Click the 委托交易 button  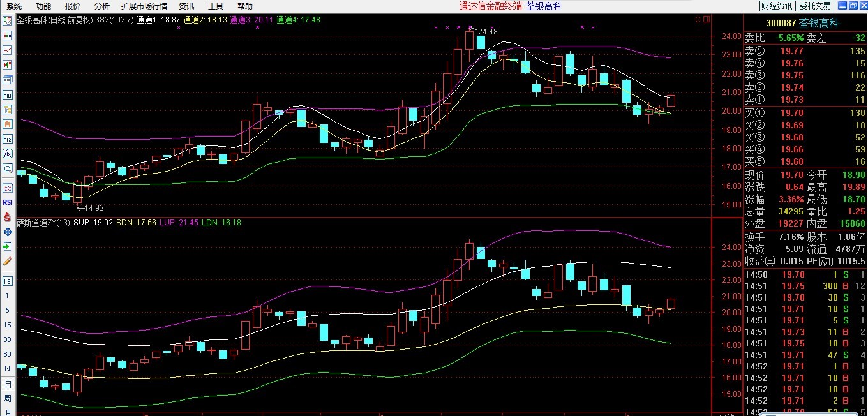(x=816, y=6)
